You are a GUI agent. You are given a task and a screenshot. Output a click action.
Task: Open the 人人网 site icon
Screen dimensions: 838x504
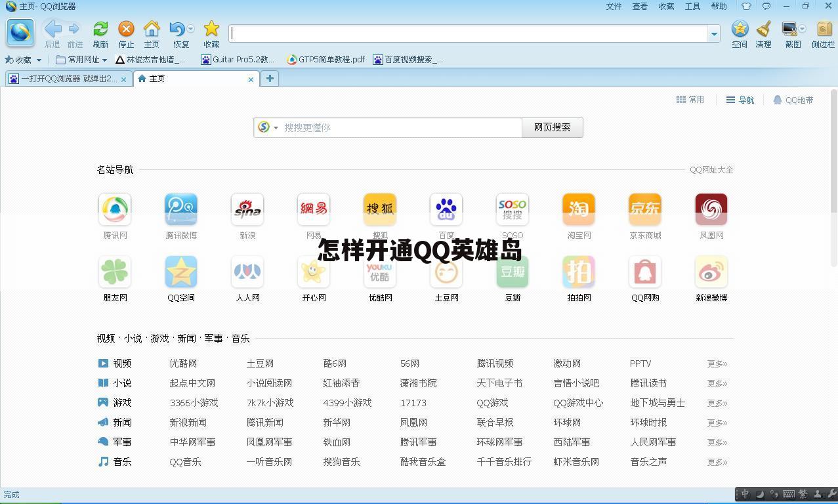click(x=247, y=272)
